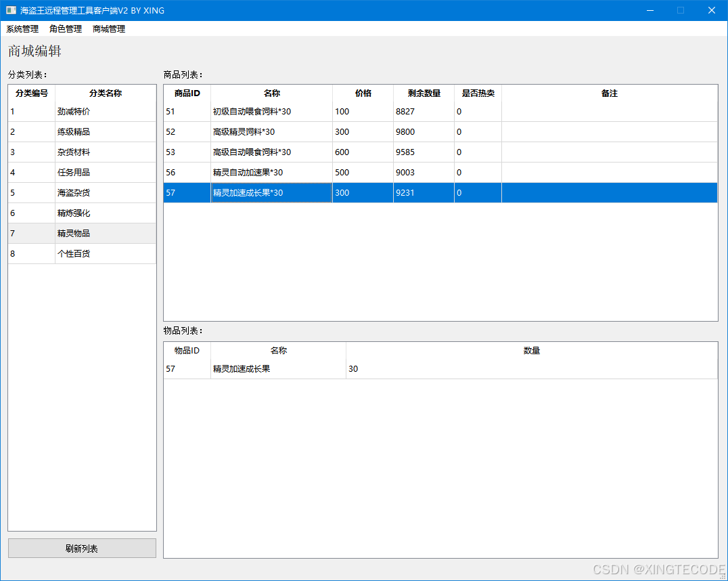Click category number cell 8

(32, 254)
